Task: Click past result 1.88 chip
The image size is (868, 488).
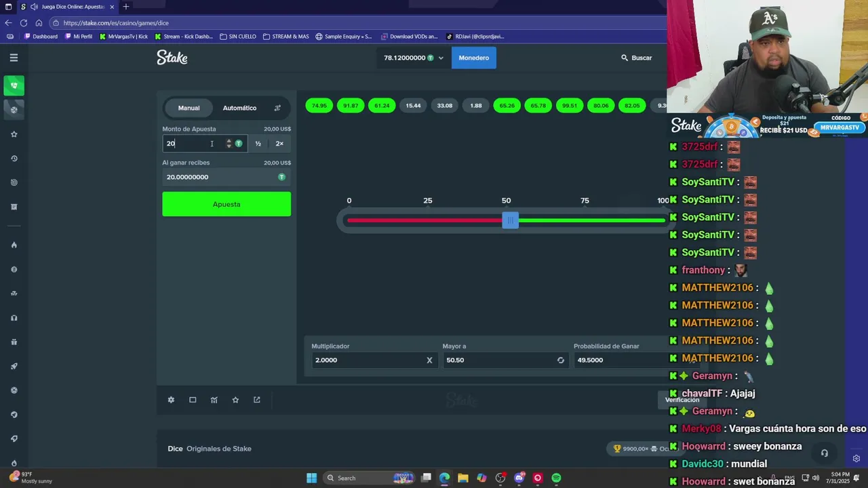Action: (476, 106)
